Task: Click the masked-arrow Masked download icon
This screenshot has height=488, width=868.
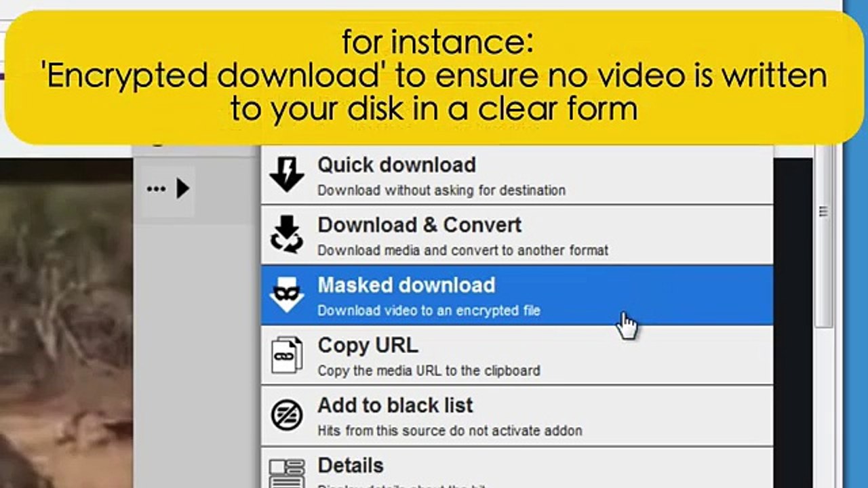Action: tap(287, 295)
